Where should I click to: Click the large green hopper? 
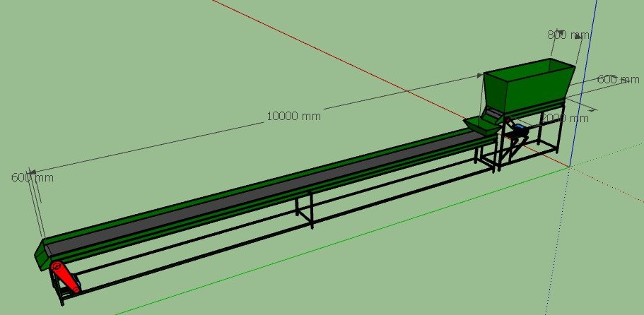point(529,85)
